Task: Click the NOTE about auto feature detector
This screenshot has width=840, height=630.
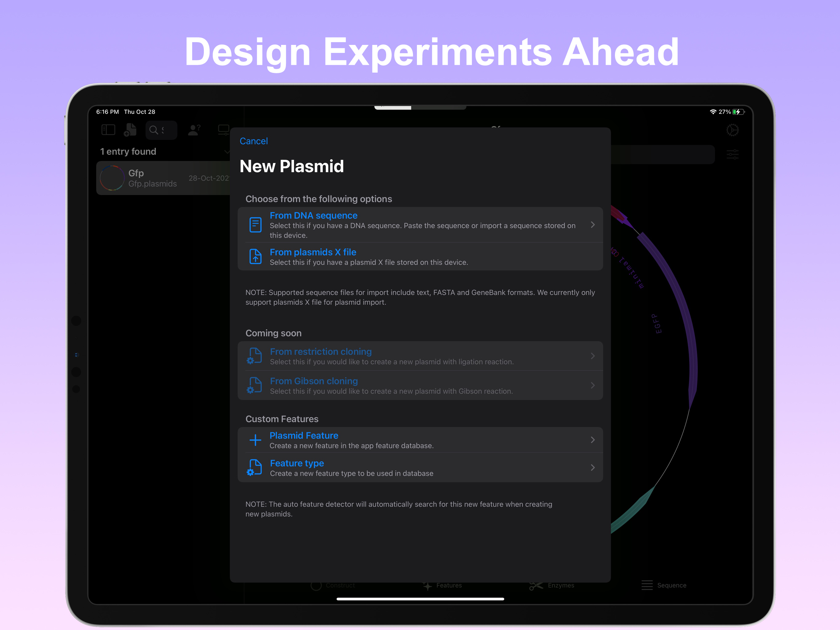Action: click(399, 509)
